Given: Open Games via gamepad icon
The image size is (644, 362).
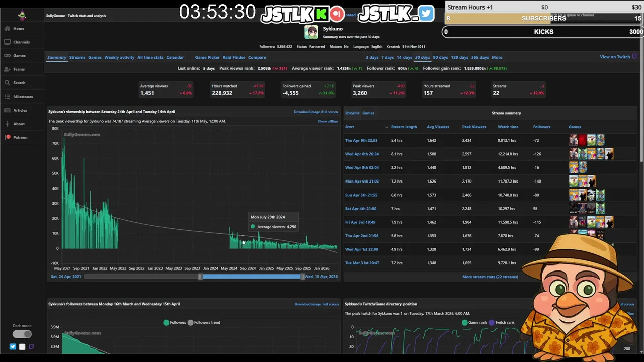Looking at the screenshot, I should [x=8, y=56].
